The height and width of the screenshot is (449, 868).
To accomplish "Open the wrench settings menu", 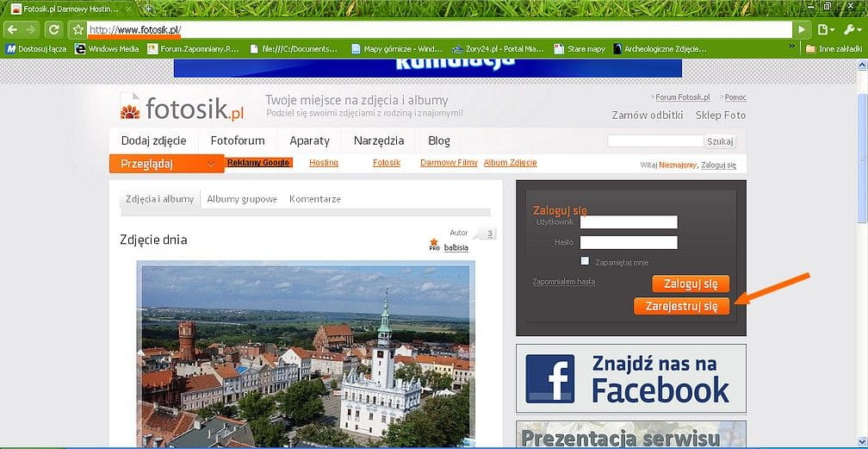I will pos(853,29).
